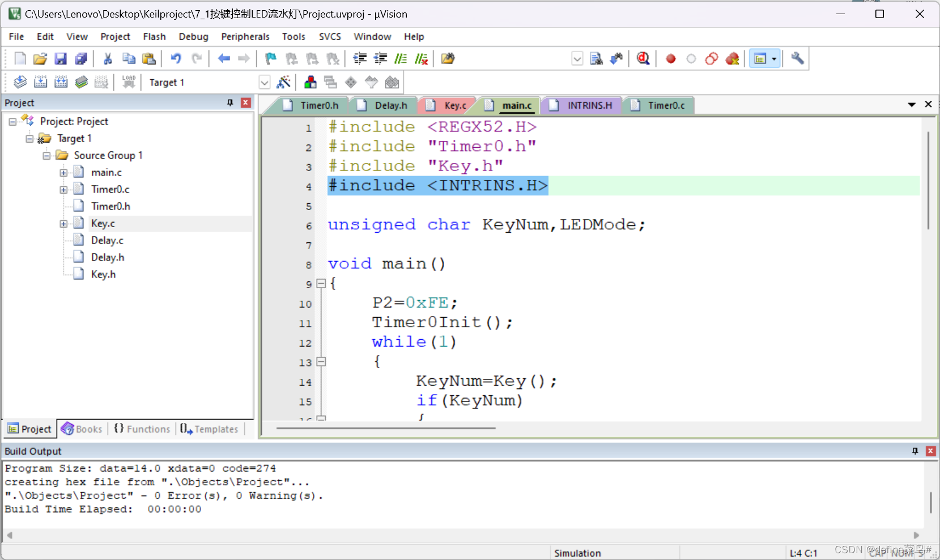Expand main.c in project tree
The image size is (940, 560).
[x=63, y=173]
